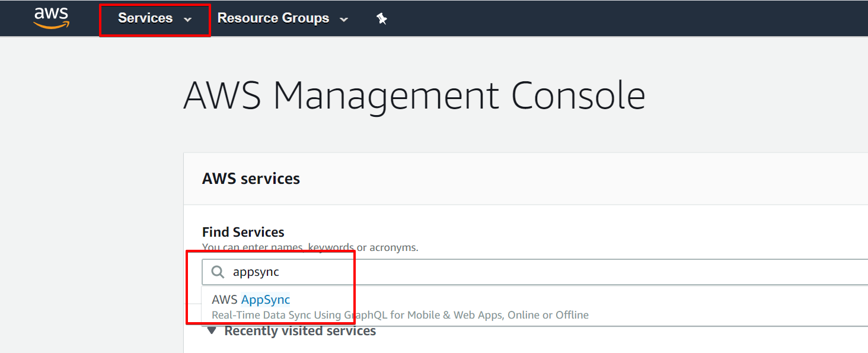Click the "AWS" prefix in the suggestion
The image size is (868, 353).
(x=225, y=300)
